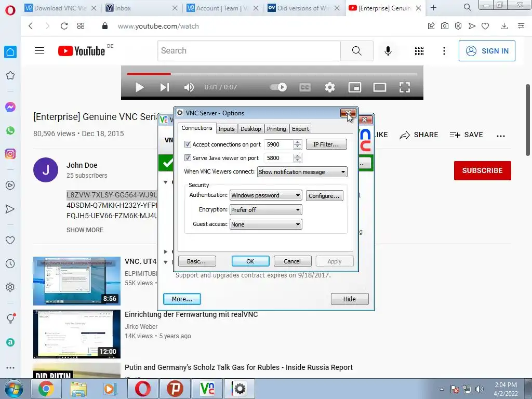Open VNC UT4 video thumbnail 8:56
Screen dimensions: 532x399
tap(77, 281)
